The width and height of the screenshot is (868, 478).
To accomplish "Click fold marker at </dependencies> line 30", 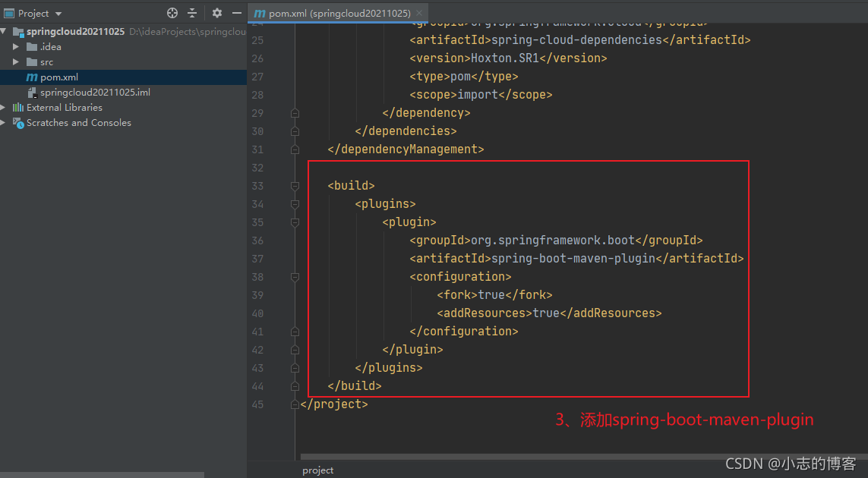I will pos(295,131).
